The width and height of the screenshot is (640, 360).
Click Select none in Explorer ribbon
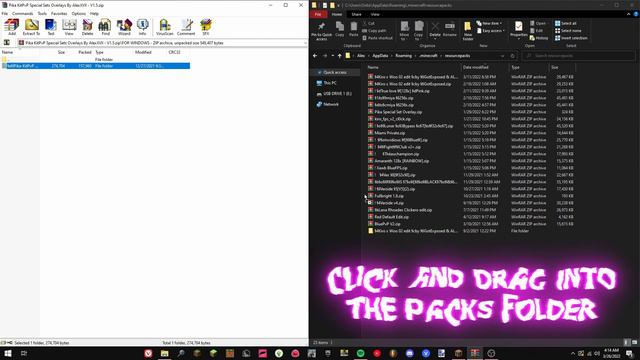click(x=568, y=31)
